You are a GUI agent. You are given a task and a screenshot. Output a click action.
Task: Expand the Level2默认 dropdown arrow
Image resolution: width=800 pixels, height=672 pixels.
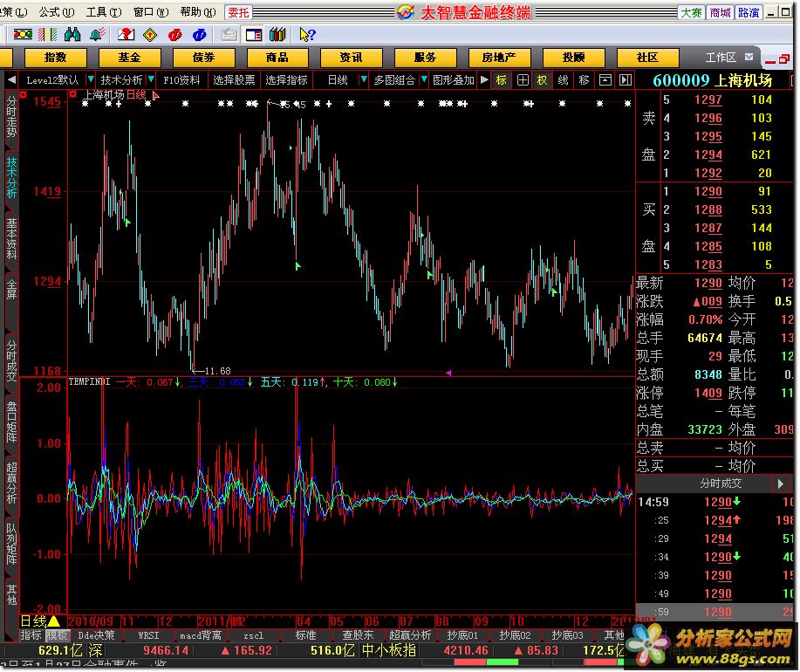(x=91, y=79)
